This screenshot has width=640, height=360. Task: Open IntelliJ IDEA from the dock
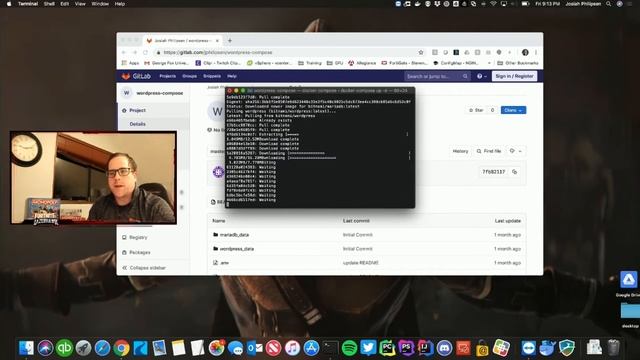click(x=425, y=348)
